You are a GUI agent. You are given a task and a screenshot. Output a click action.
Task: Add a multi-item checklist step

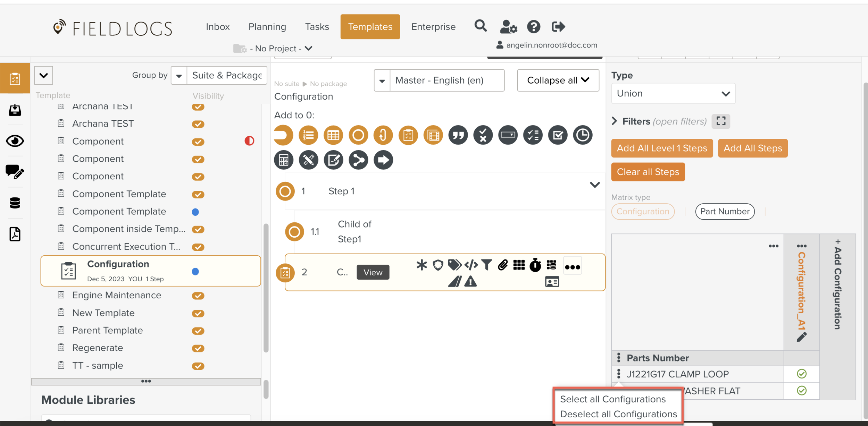click(533, 135)
